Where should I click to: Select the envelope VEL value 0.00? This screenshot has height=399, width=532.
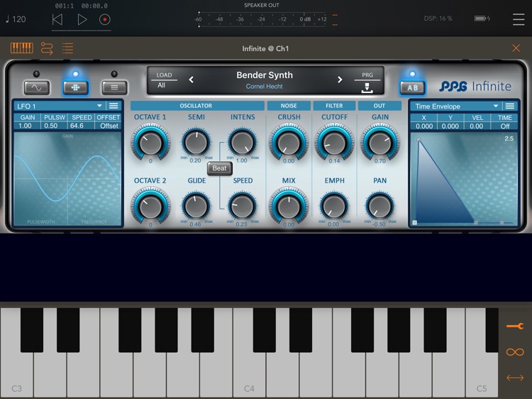pos(477,126)
